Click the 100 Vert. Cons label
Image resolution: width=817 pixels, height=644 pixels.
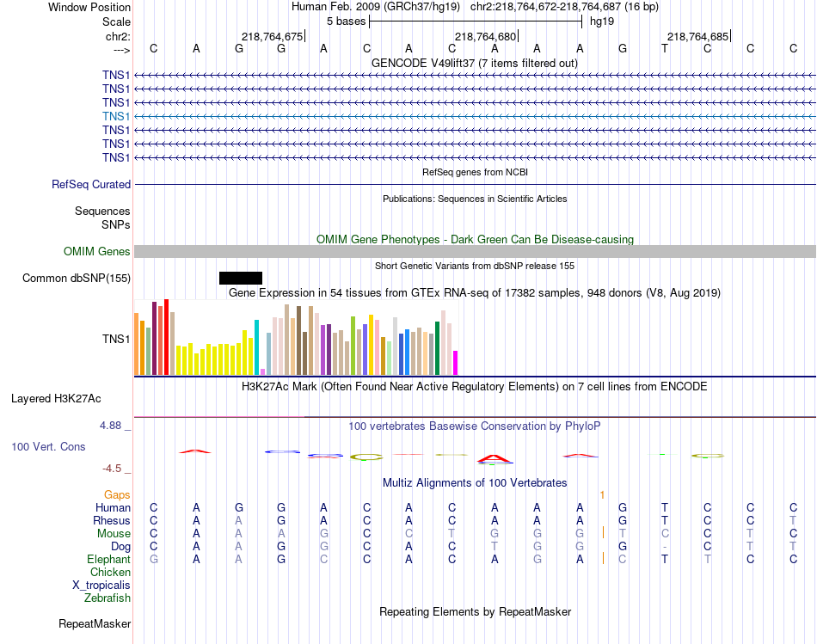[48, 446]
